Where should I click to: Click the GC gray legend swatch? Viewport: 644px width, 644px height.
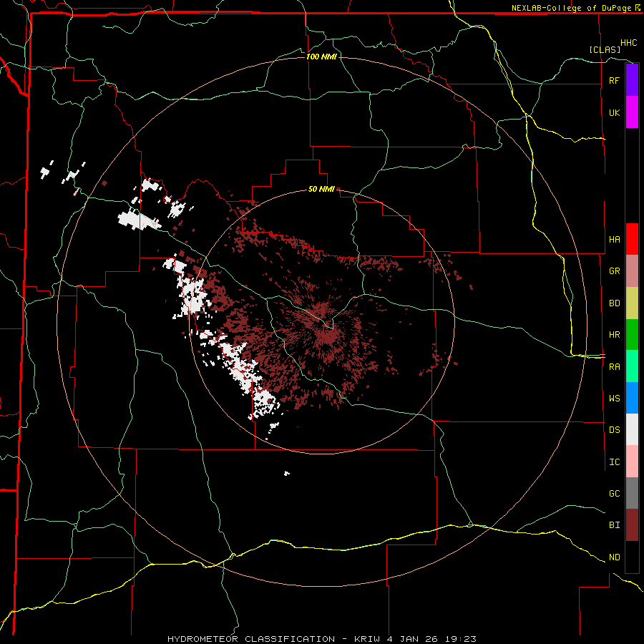pos(632,493)
